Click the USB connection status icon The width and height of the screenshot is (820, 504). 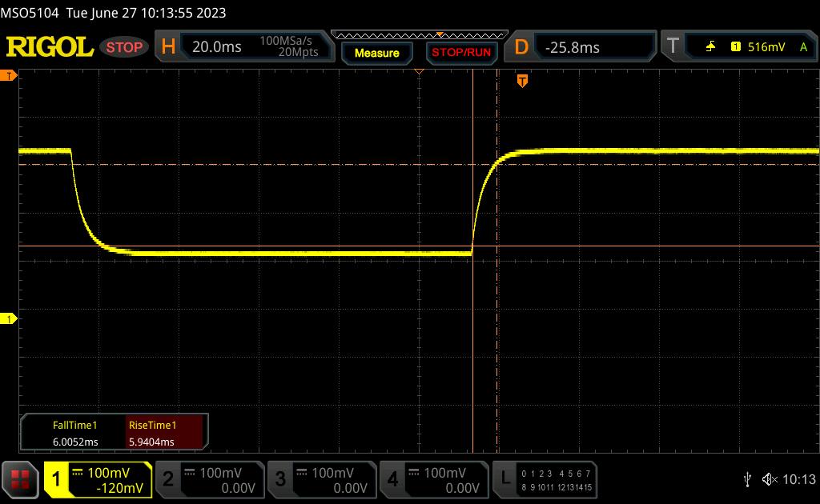pos(747,479)
